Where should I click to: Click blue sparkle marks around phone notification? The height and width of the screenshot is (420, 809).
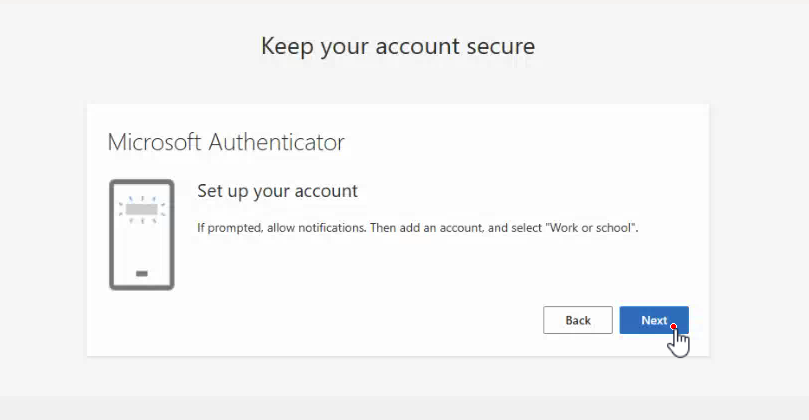coord(142,209)
